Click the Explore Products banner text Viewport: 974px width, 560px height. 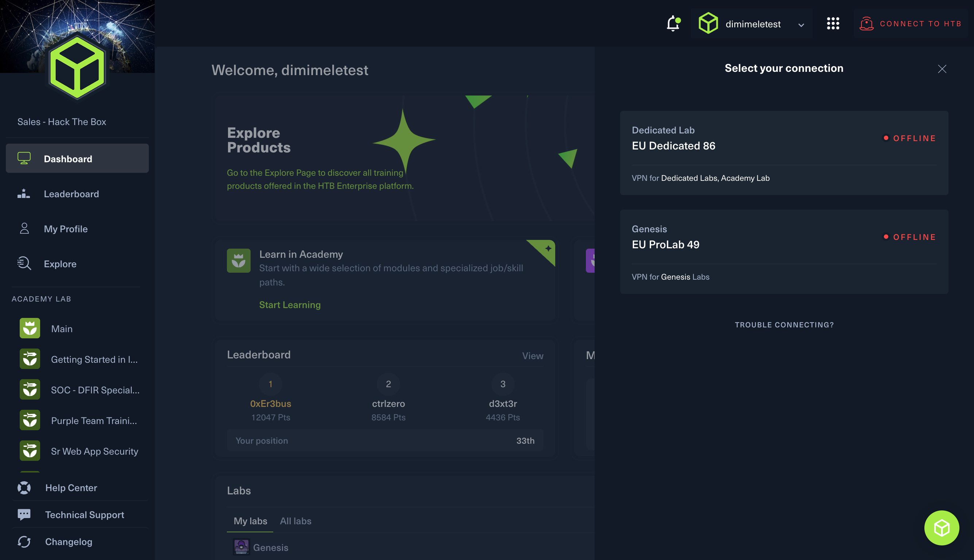click(x=259, y=140)
